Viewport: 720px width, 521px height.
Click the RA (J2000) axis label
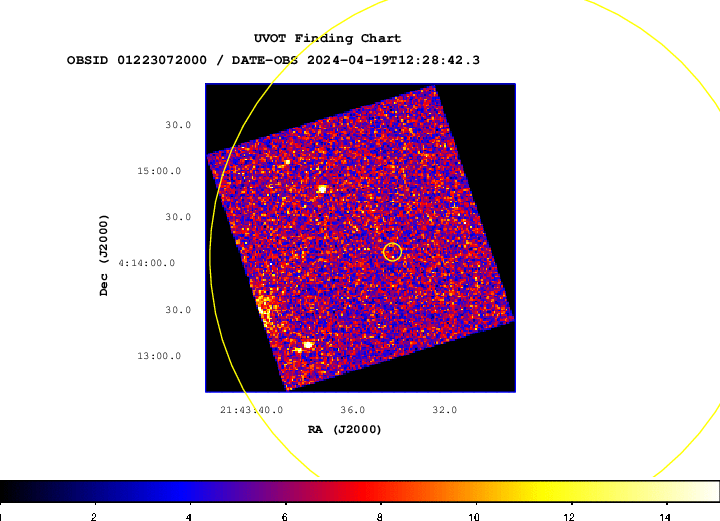point(344,430)
